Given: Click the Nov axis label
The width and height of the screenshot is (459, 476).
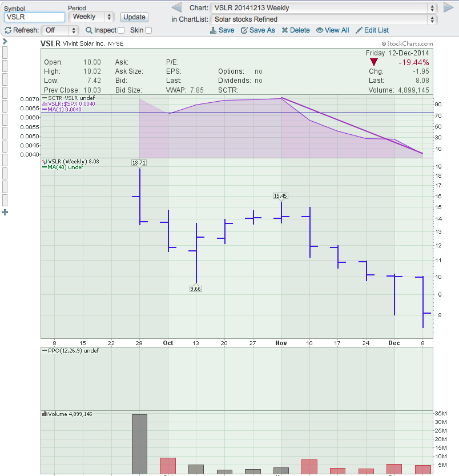Looking at the screenshot, I should click(x=281, y=343).
